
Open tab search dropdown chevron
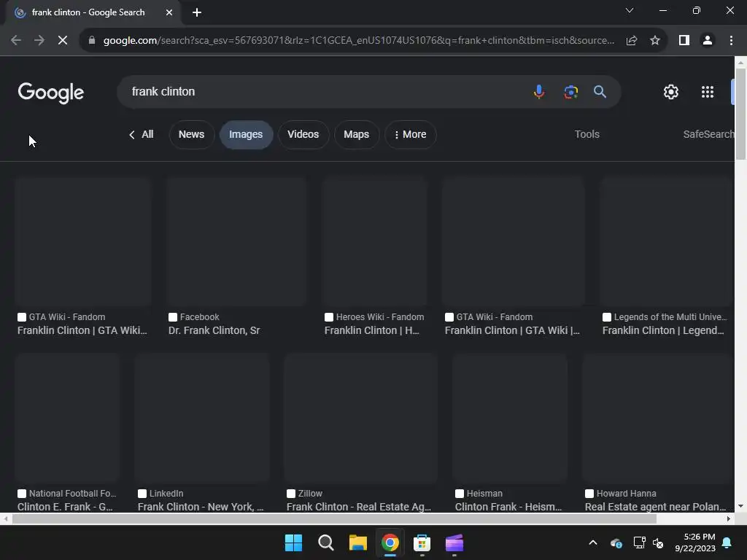(630, 10)
